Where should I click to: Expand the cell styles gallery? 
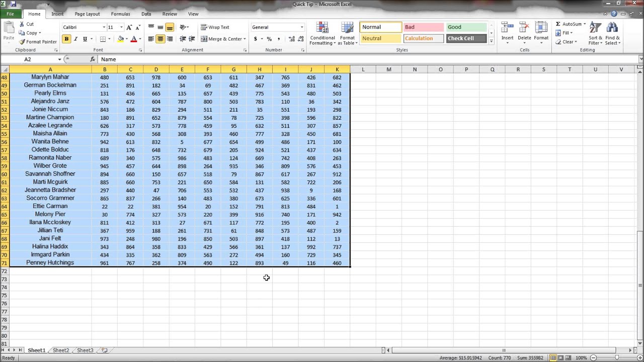pos(491,41)
